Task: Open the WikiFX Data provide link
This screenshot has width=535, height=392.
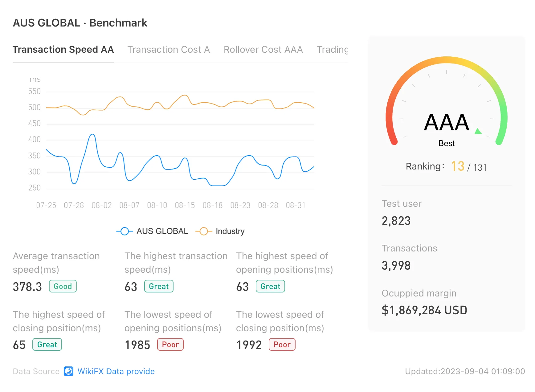Action: tap(116, 371)
